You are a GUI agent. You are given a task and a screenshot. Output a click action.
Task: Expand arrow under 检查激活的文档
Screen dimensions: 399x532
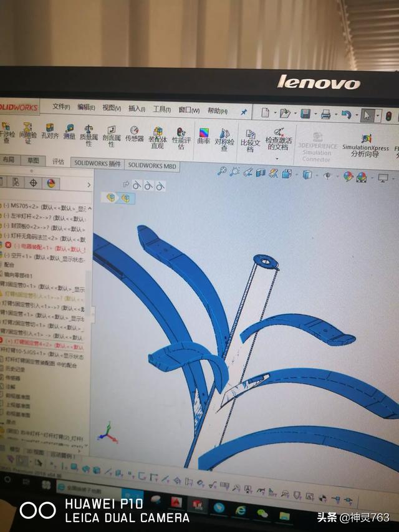point(277,159)
